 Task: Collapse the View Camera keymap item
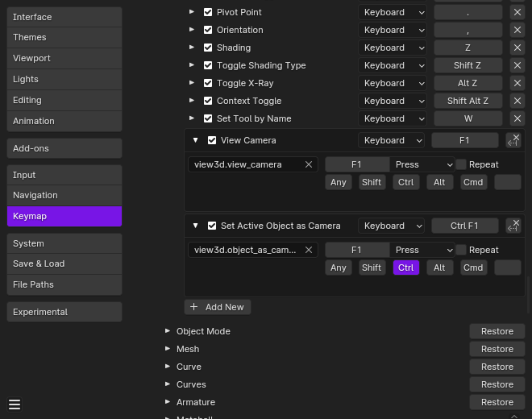(x=195, y=139)
